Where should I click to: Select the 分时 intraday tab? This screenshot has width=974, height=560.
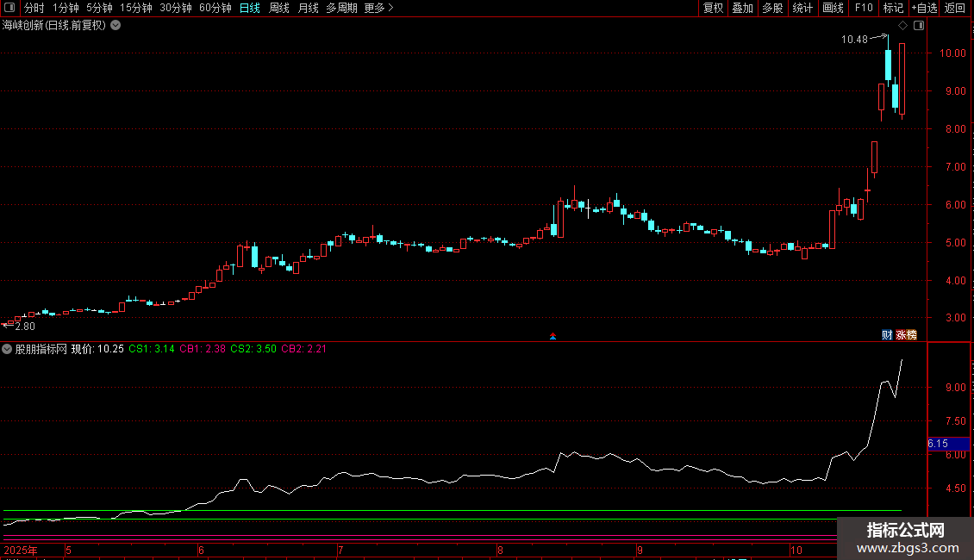click(x=34, y=8)
